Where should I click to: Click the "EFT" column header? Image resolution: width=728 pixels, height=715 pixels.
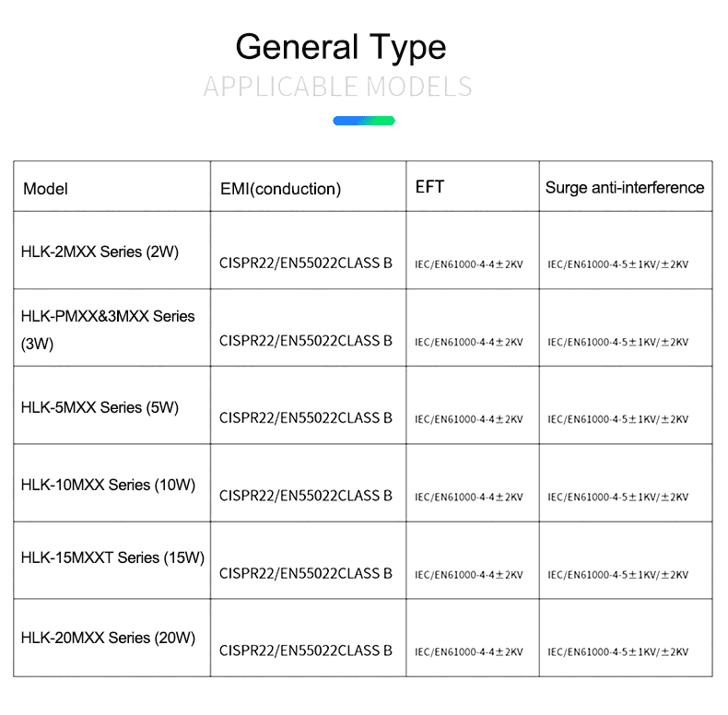tap(429, 187)
